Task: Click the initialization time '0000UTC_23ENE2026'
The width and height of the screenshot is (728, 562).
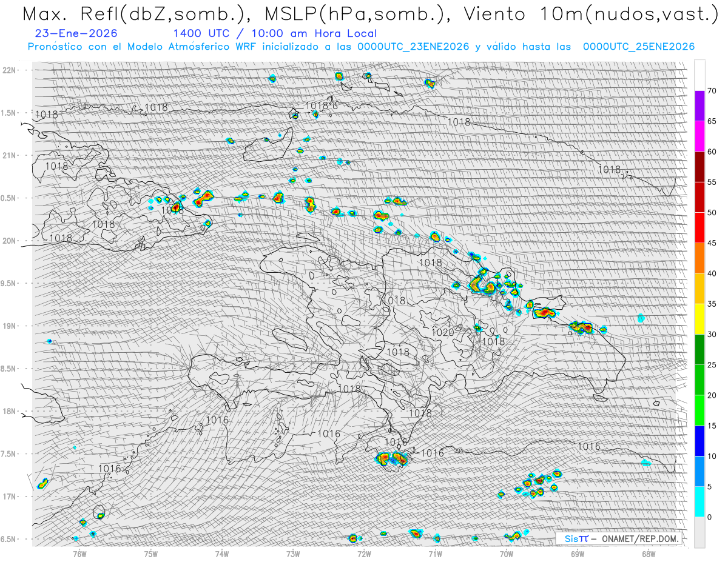Action: [413, 47]
